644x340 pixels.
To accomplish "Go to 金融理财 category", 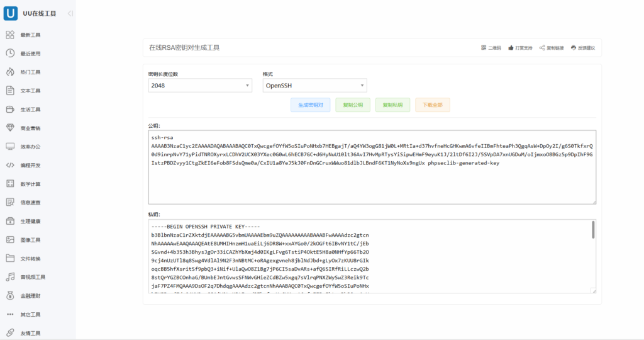I will pos(30,295).
